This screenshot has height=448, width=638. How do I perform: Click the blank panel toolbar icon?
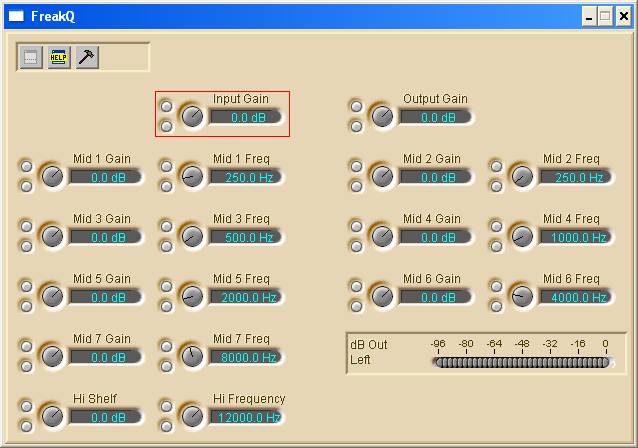(x=31, y=57)
